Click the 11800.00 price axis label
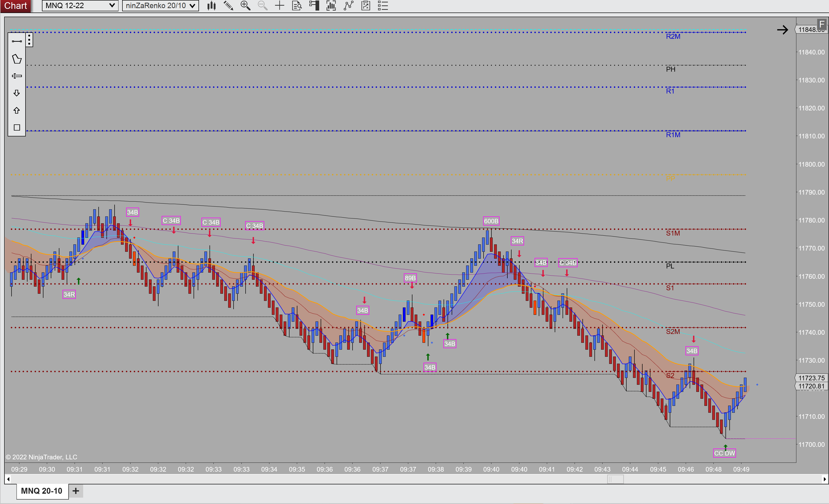 pyautogui.click(x=811, y=164)
